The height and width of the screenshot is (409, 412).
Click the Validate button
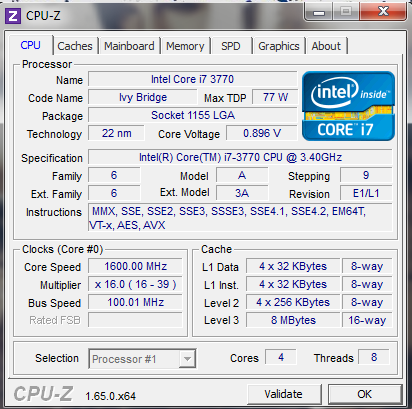(x=284, y=394)
